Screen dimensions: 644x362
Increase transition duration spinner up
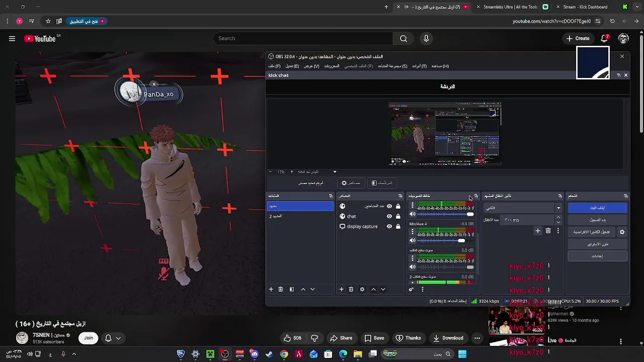pyautogui.click(x=558, y=218)
